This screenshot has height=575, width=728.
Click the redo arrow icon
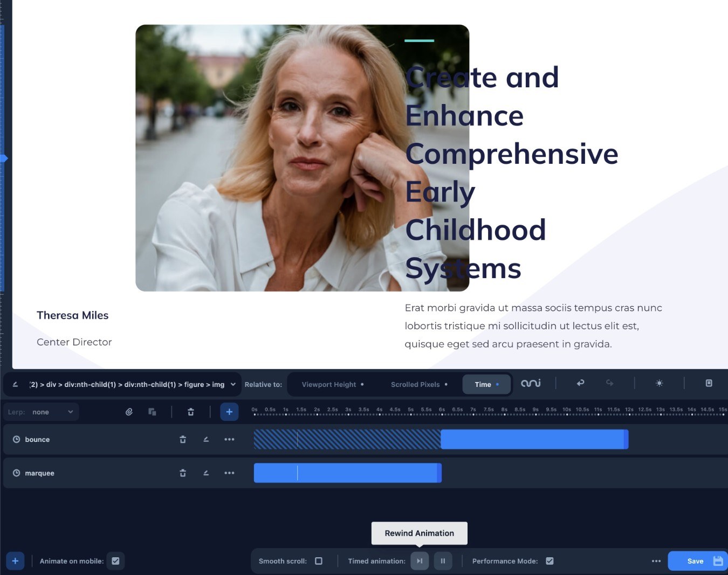(x=609, y=383)
